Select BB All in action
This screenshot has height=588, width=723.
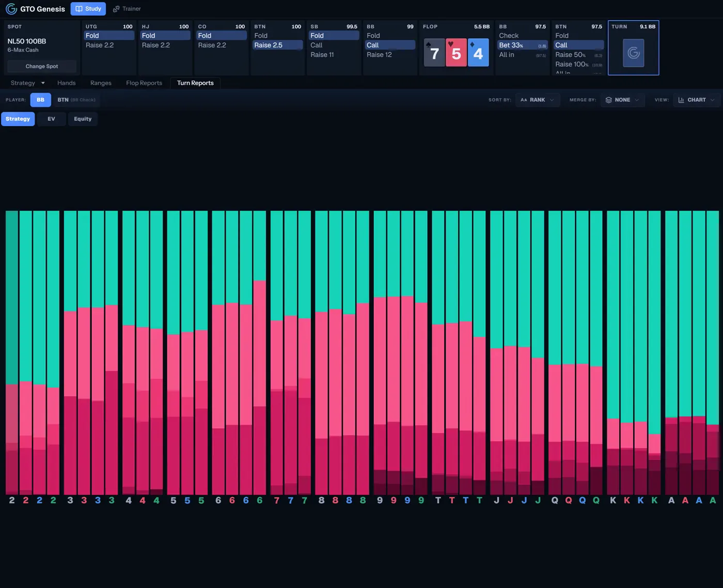523,55
